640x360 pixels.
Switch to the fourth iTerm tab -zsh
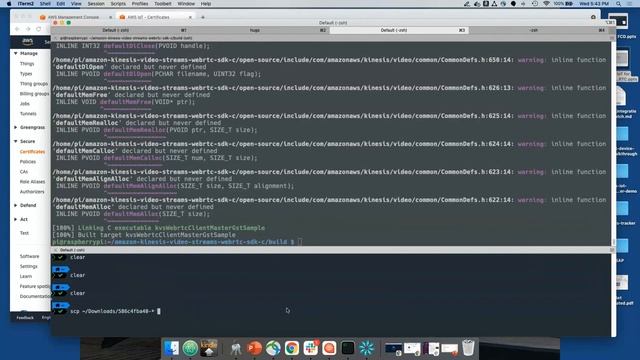538,30
